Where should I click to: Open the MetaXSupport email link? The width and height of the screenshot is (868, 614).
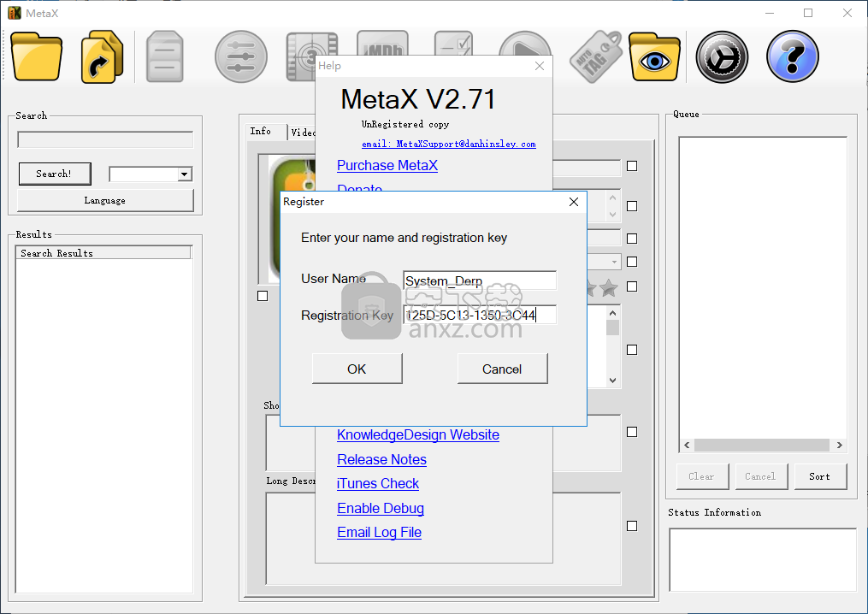tap(449, 144)
